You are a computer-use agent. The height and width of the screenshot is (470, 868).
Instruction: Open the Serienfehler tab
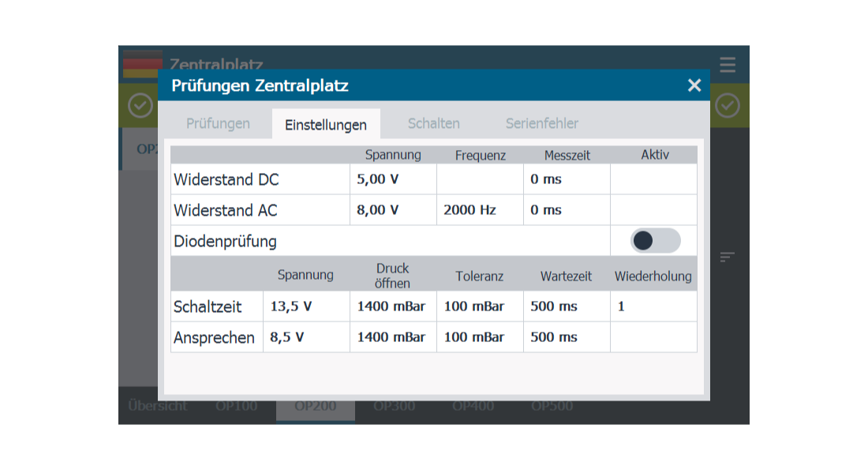tap(542, 123)
